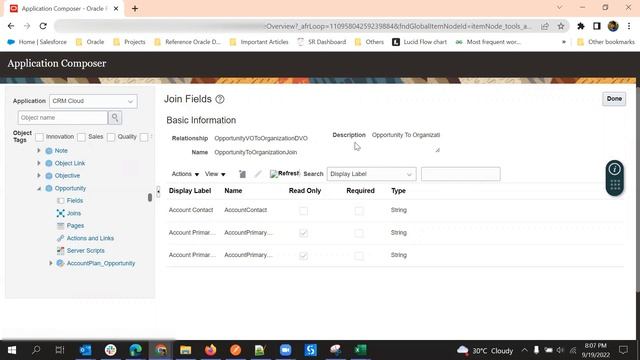Open the Projects bookmarks folder
640x360 pixels.
point(129,42)
